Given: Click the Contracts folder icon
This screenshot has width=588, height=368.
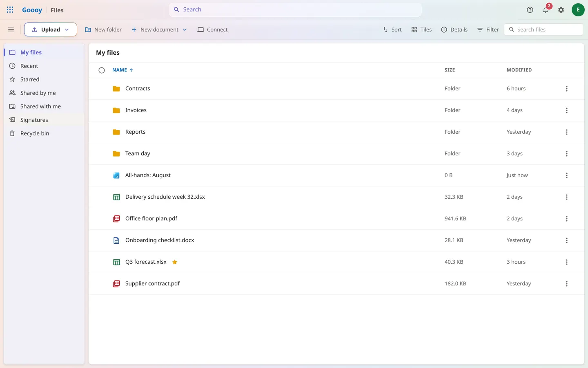Looking at the screenshot, I should pos(116,89).
